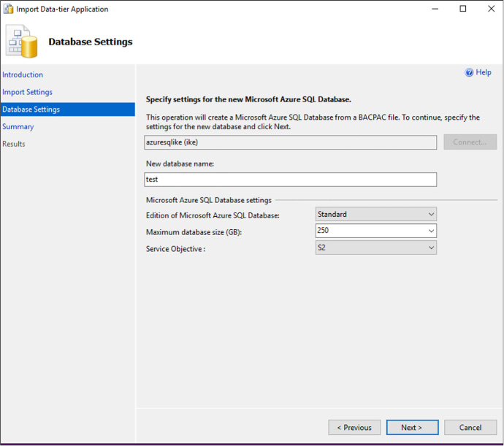Click the Import Data-tier Application title bar icon
The height and width of the screenshot is (446, 504).
pyautogui.click(x=8, y=9)
